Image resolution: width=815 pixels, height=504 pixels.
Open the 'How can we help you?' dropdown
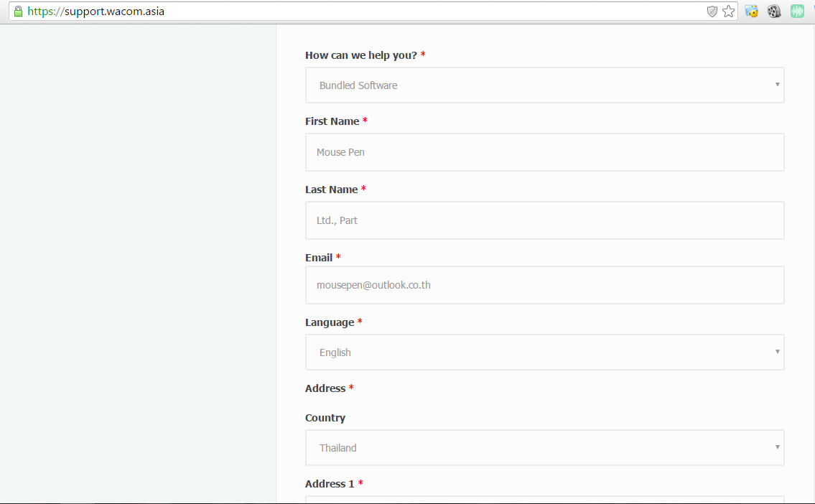point(545,85)
